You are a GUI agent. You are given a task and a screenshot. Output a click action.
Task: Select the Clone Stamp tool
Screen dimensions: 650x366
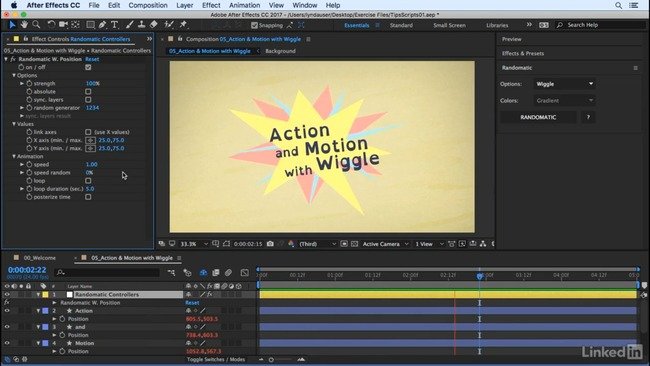[x=141, y=25]
